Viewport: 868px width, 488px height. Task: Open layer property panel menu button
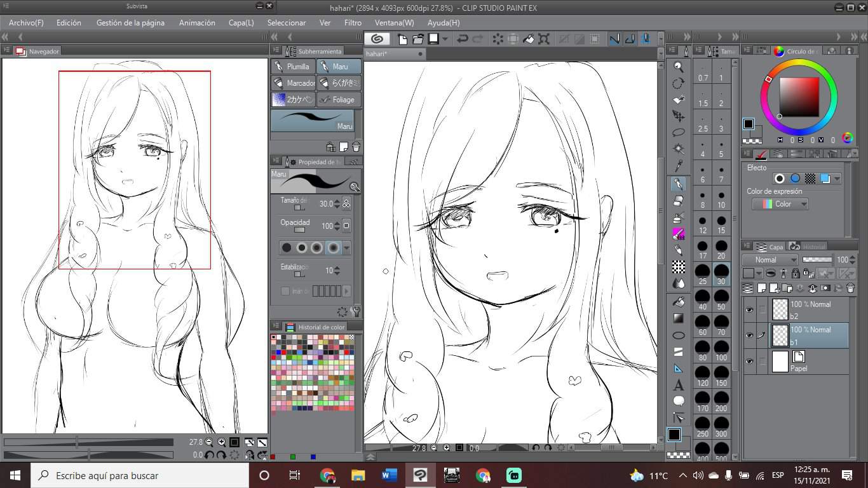point(745,154)
